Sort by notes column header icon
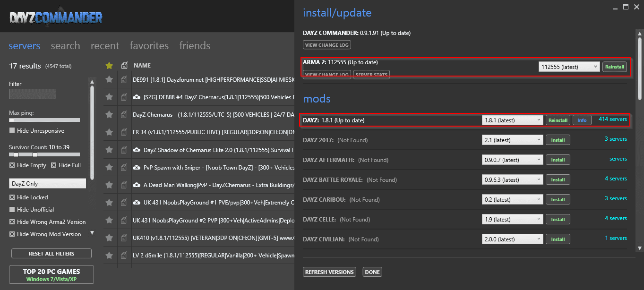This screenshot has width=644, height=290. [124, 66]
